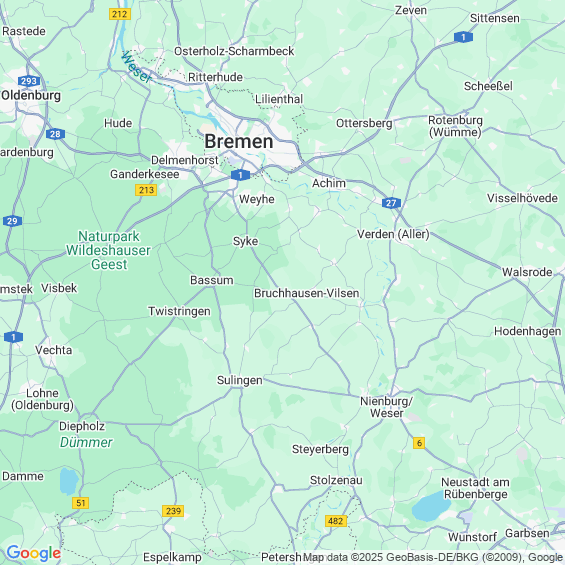Select the Bremen city label
Viewport: 565px width, 565px height.
[x=239, y=141]
